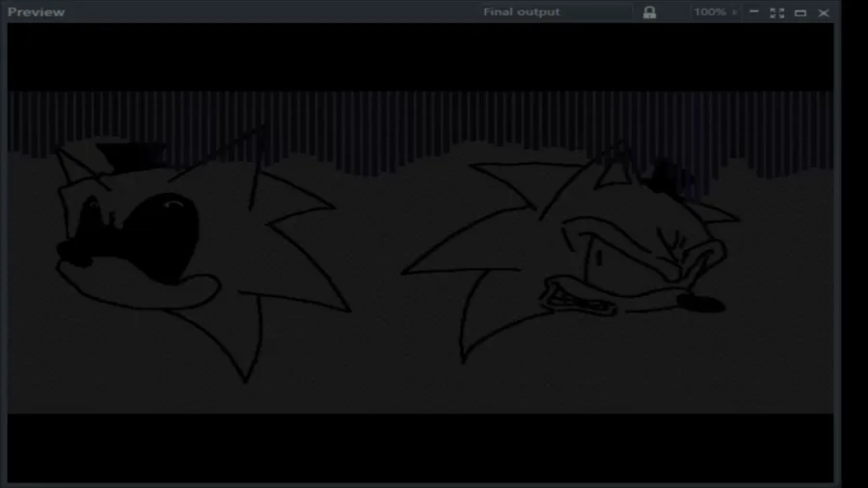Maximize the Preview window
Screen dimensions: 868x488
click(800, 13)
